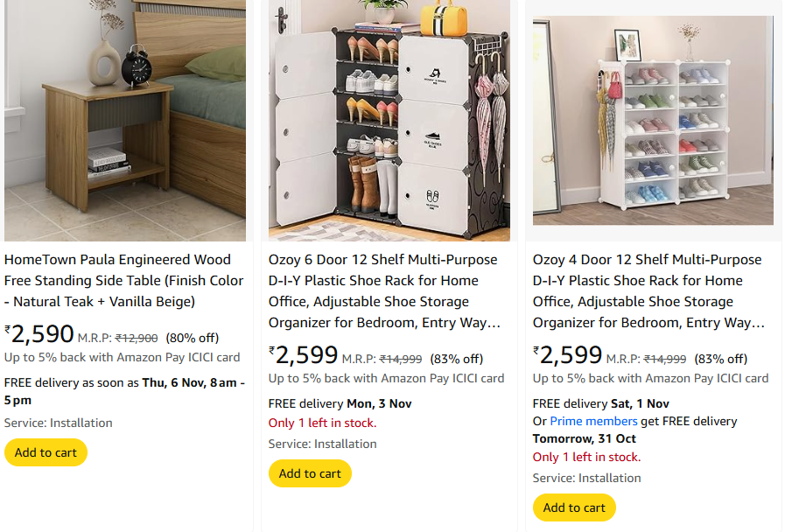The width and height of the screenshot is (785, 532).
Task: Open the Ozoy 4 Door 12 Shelf title link
Action: [x=648, y=290]
